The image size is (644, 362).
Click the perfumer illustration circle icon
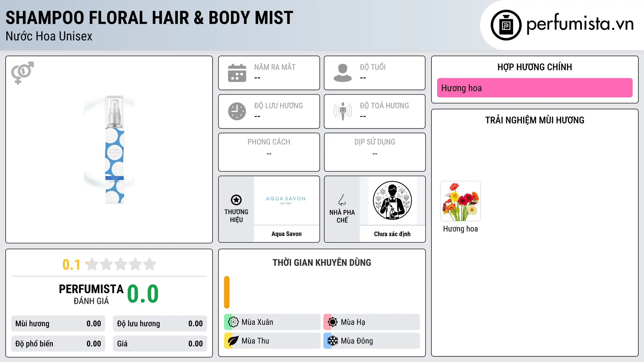click(x=392, y=200)
